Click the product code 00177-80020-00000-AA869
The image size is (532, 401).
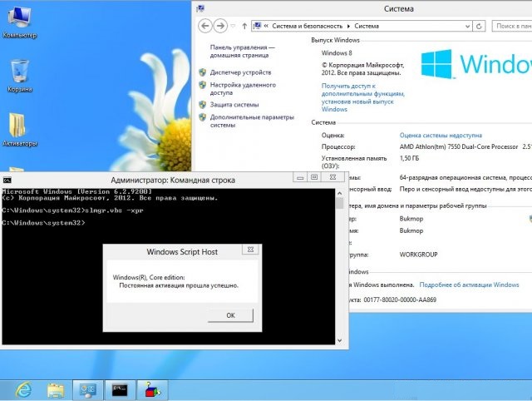tap(400, 300)
